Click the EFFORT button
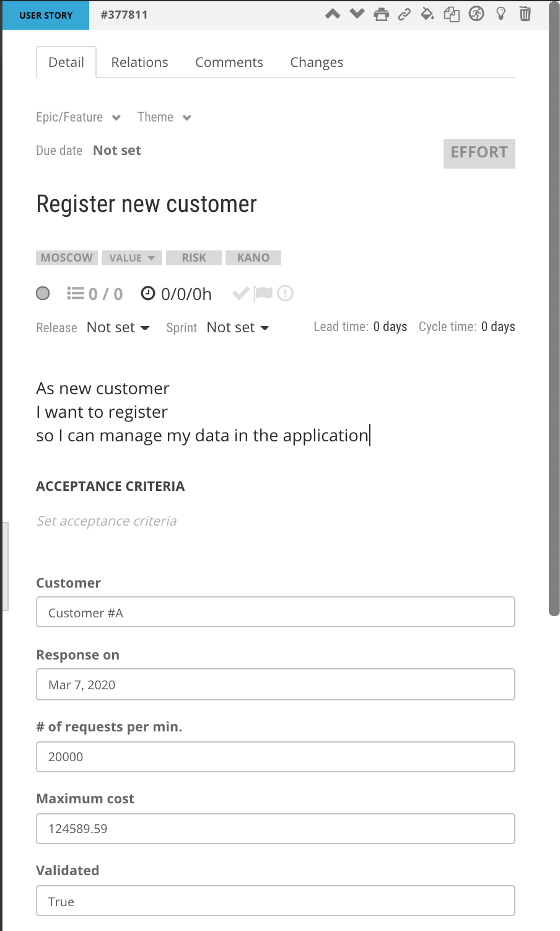 point(479,153)
